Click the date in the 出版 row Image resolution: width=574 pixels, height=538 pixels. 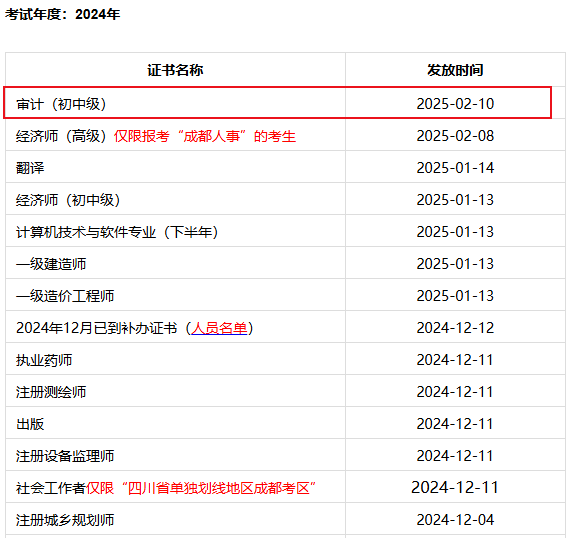point(455,424)
